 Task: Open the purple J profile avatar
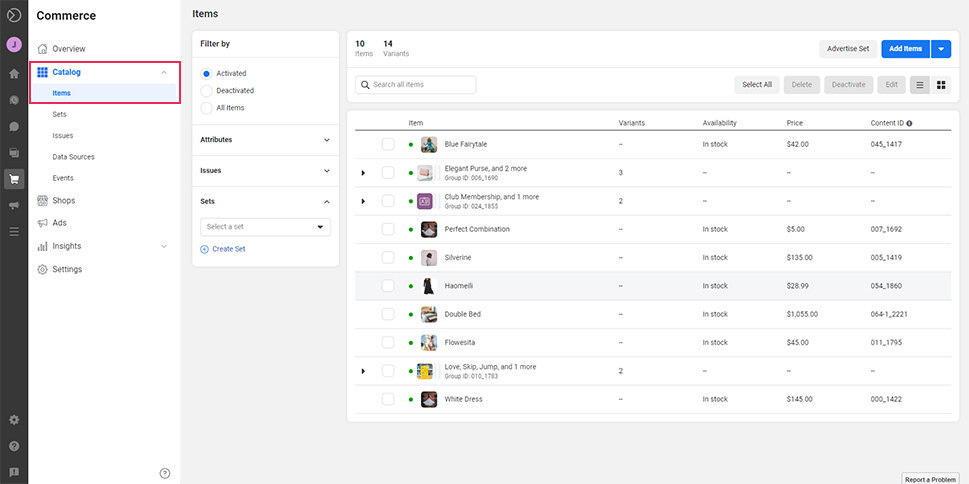14,45
